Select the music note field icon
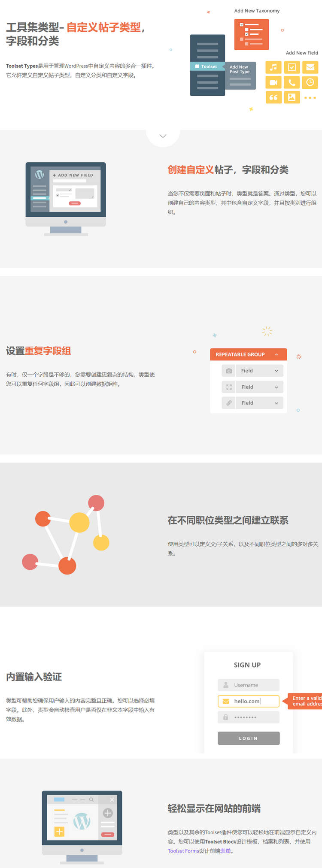The image size is (322, 868). [x=273, y=67]
